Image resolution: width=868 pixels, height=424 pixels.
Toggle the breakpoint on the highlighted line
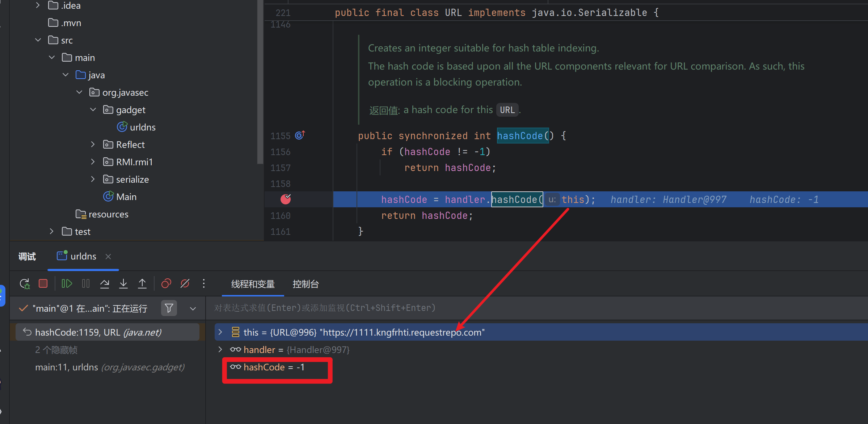(x=286, y=199)
